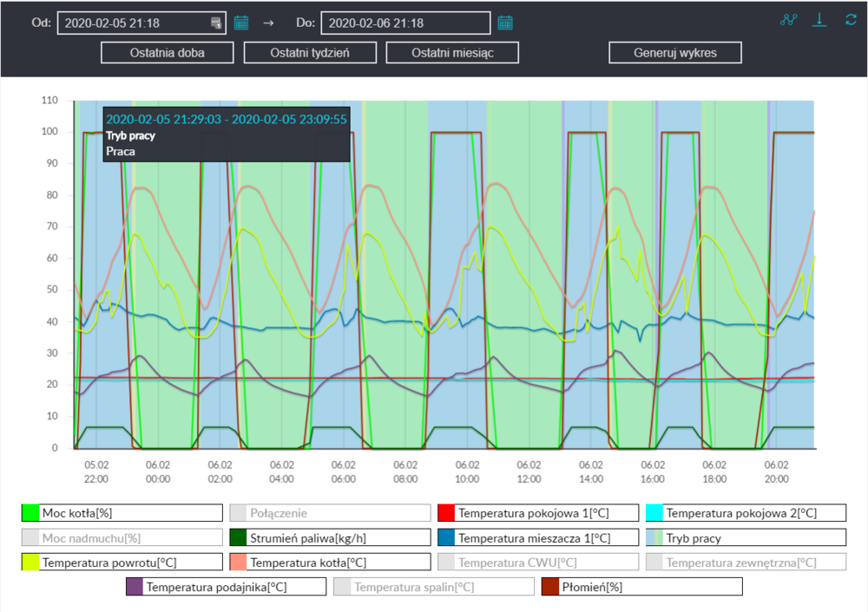This screenshot has width=868, height=612.
Task: Click the purple Temperatura podajnika color swatch
Action: point(135,588)
